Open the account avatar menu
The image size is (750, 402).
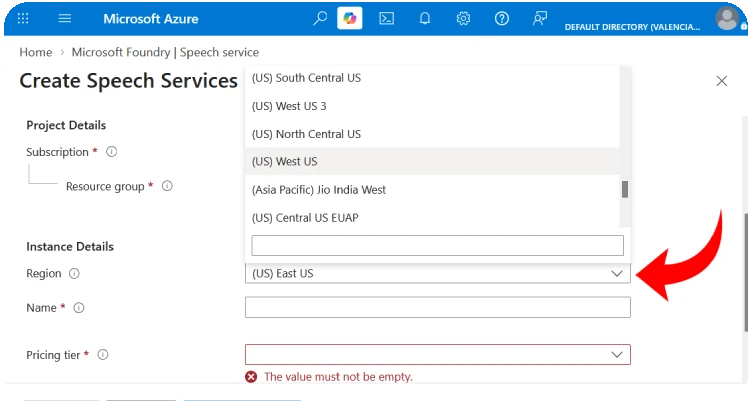pos(727,18)
